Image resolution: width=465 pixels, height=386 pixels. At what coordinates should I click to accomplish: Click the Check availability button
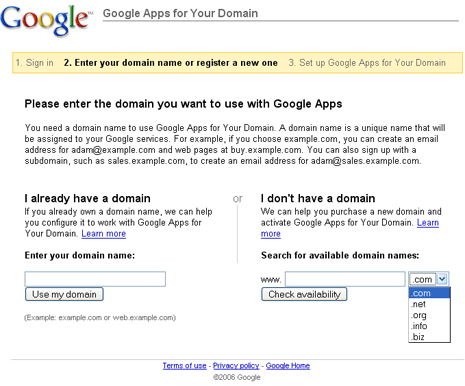[304, 294]
